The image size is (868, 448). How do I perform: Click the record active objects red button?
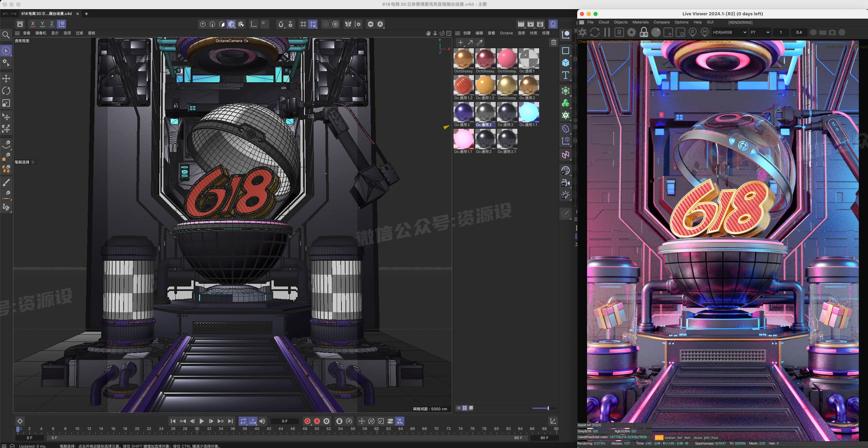click(x=307, y=421)
